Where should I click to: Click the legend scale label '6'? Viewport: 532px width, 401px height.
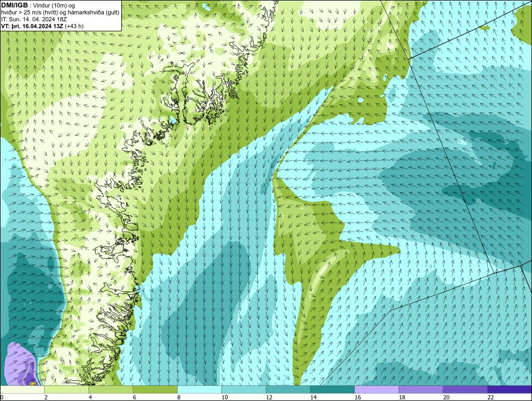point(135,398)
